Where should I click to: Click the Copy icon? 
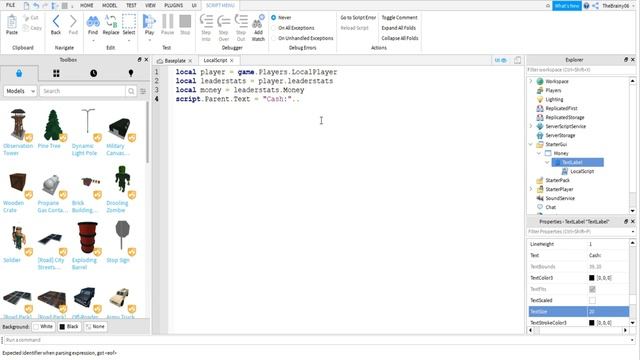click(27, 28)
